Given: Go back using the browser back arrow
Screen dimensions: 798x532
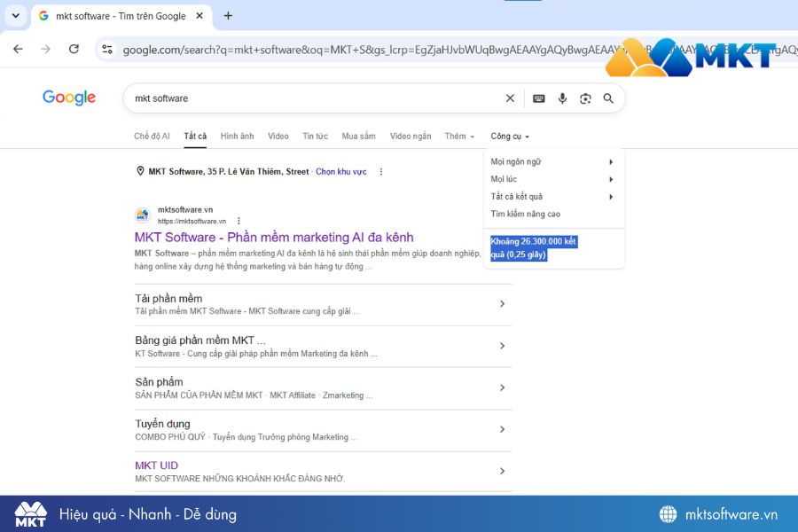Looking at the screenshot, I should point(18,49).
